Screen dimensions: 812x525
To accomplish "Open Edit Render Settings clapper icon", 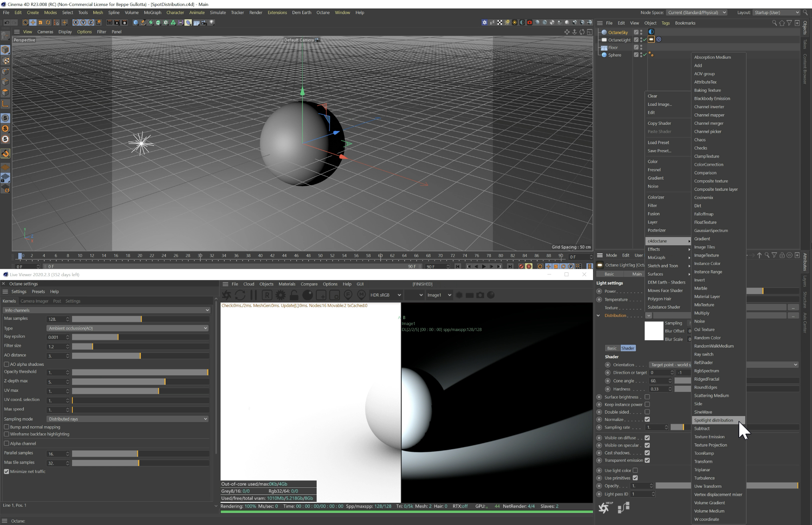I will click(125, 22).
